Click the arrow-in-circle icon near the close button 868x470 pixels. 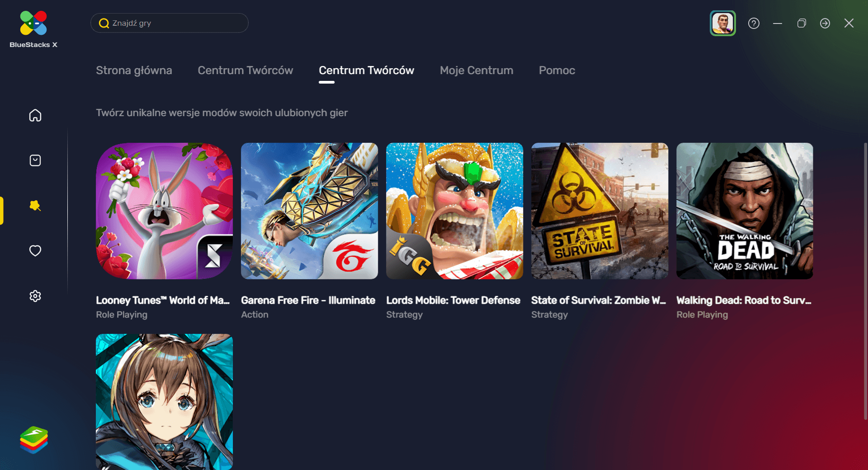(825, 23)
